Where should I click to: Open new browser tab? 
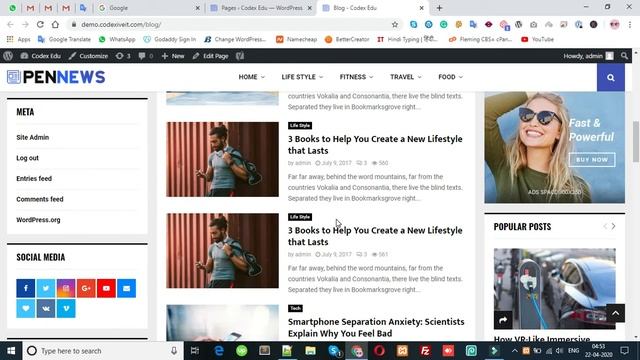439,8
